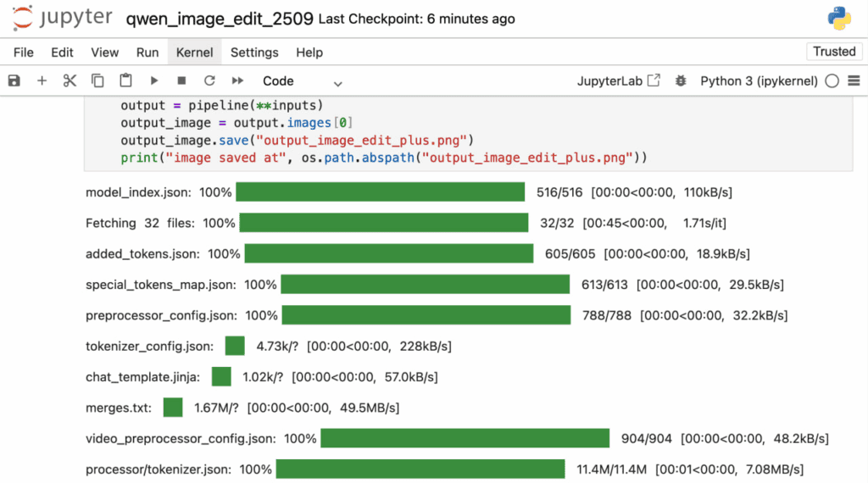Click the kernel status circle indicator

coord(832,81)
